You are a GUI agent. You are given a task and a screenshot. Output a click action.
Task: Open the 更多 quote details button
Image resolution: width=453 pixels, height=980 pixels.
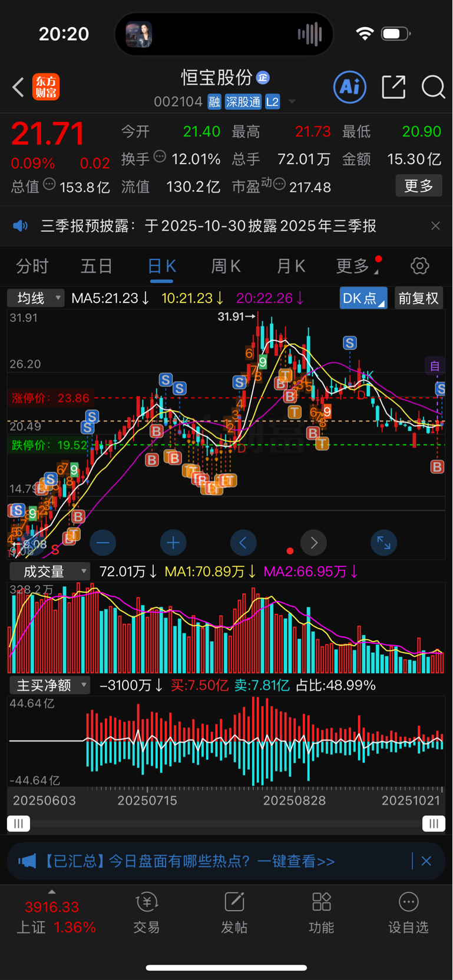[x=419, y=186]
